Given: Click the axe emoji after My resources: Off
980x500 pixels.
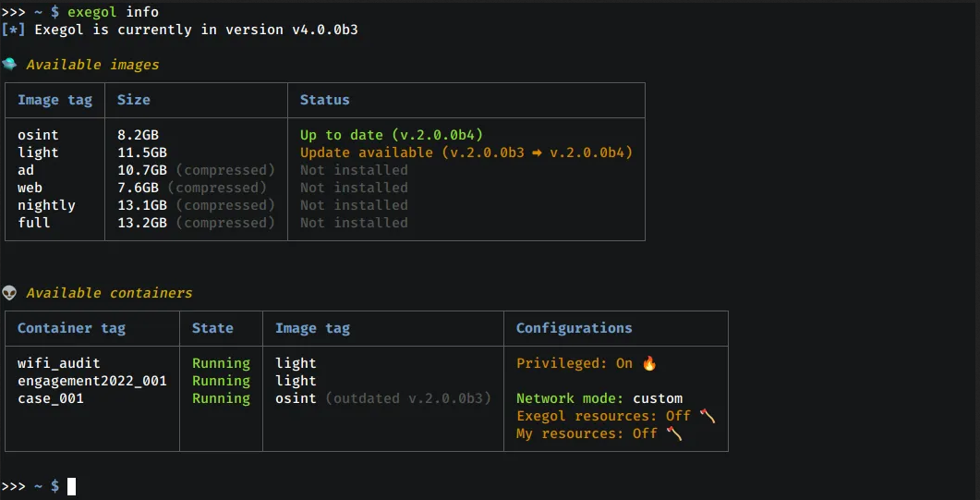Looking at the screenshot, I should pyautogui.click(x=673, y=433).
